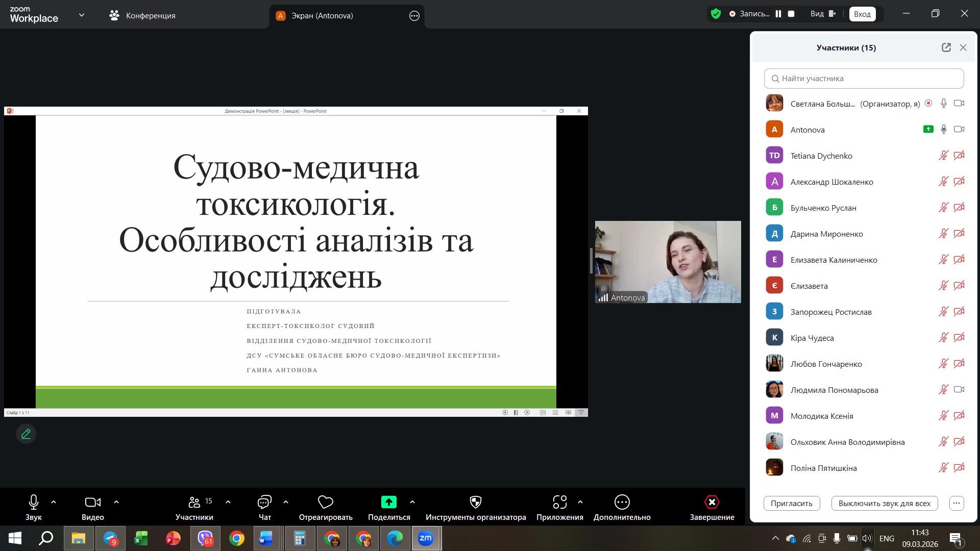Pause the recording
Viewport: 980px width, 551px height.
click(778, 14)
